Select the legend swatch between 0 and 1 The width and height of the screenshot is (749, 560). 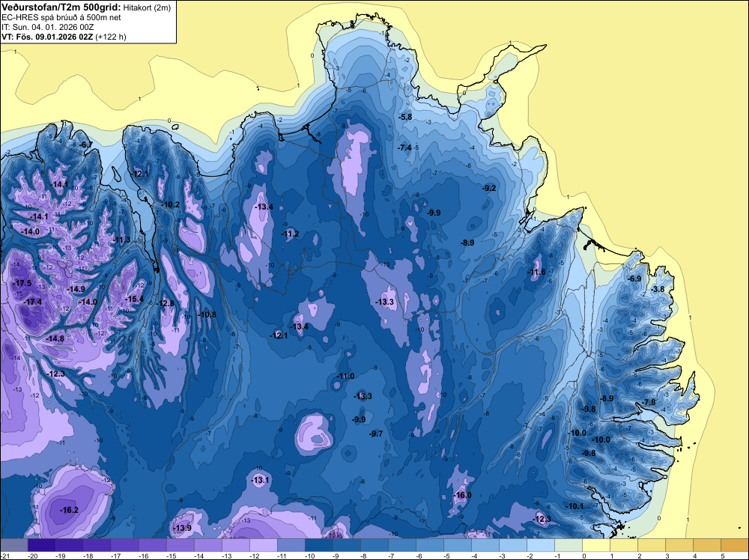596,545
